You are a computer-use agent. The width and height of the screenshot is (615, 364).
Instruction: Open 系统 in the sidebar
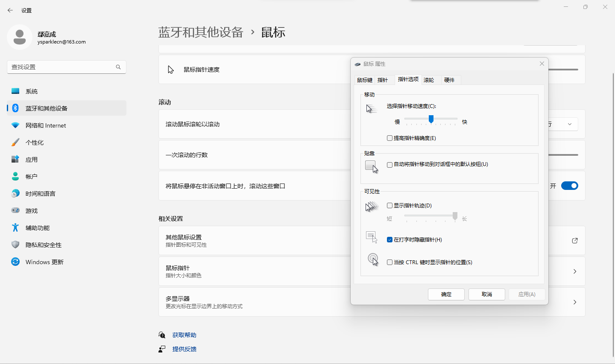[67, 91]
